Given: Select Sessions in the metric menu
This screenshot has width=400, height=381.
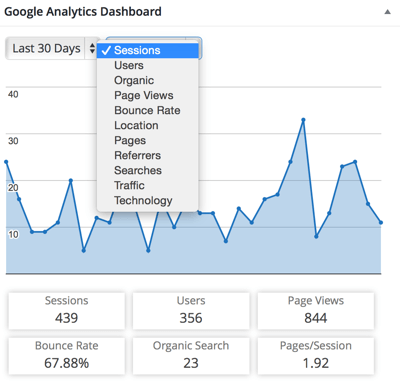Looking at the screenshot, I should (148, 51).
